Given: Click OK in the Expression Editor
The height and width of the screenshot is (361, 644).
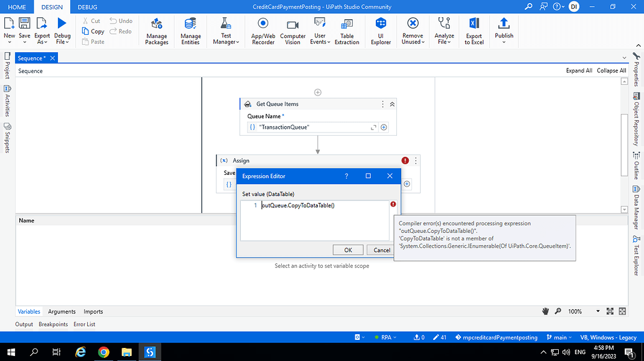Looking at the screenshot, I should click(x=348, y=250).
